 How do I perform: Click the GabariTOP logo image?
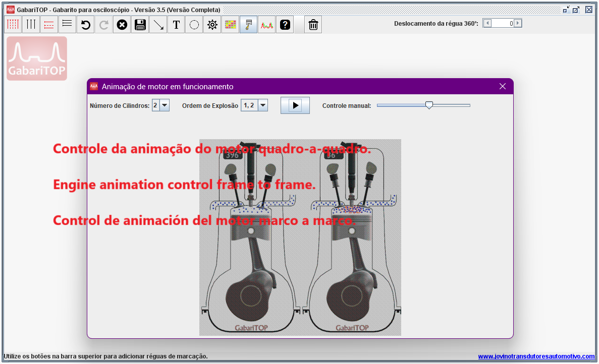[37, 58]
